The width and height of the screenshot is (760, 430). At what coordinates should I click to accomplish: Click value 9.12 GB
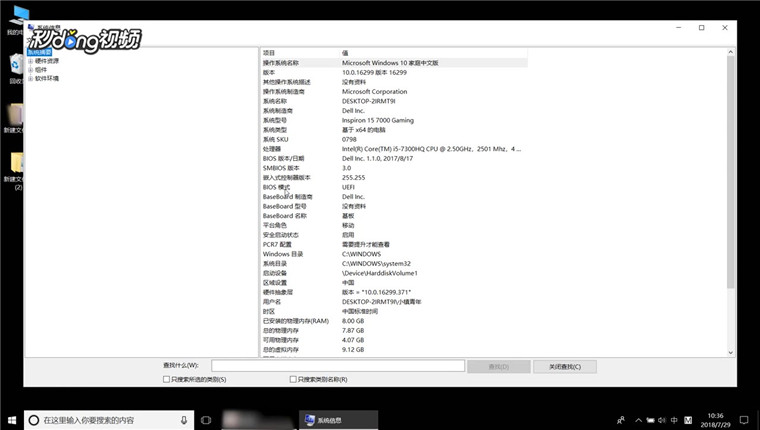click(353, 350)
